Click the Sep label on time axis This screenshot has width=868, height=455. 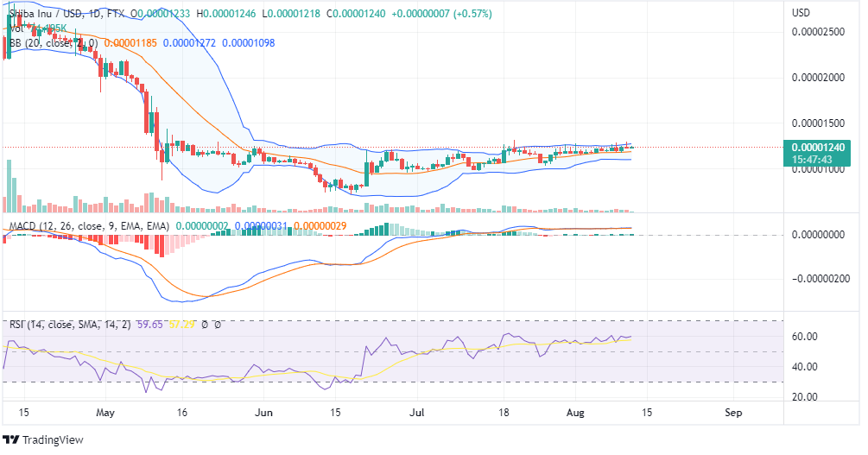point(733,414)
